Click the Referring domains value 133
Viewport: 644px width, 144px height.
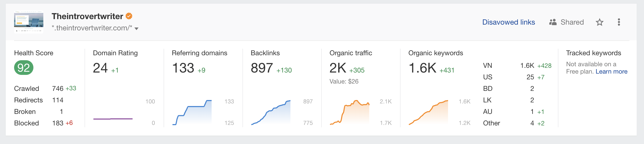coord(183,68)
